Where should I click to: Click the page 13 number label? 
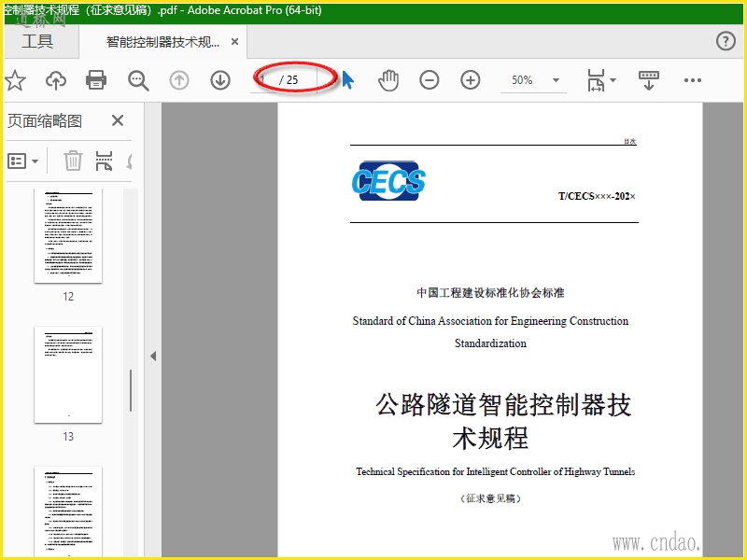point(68,436)
